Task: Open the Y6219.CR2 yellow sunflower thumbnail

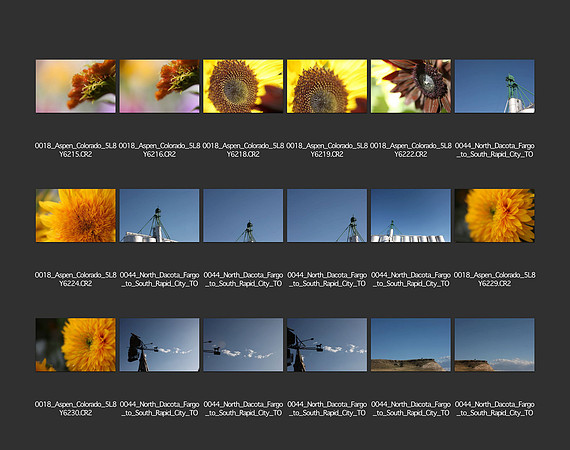Action: (x=327, y=86)
